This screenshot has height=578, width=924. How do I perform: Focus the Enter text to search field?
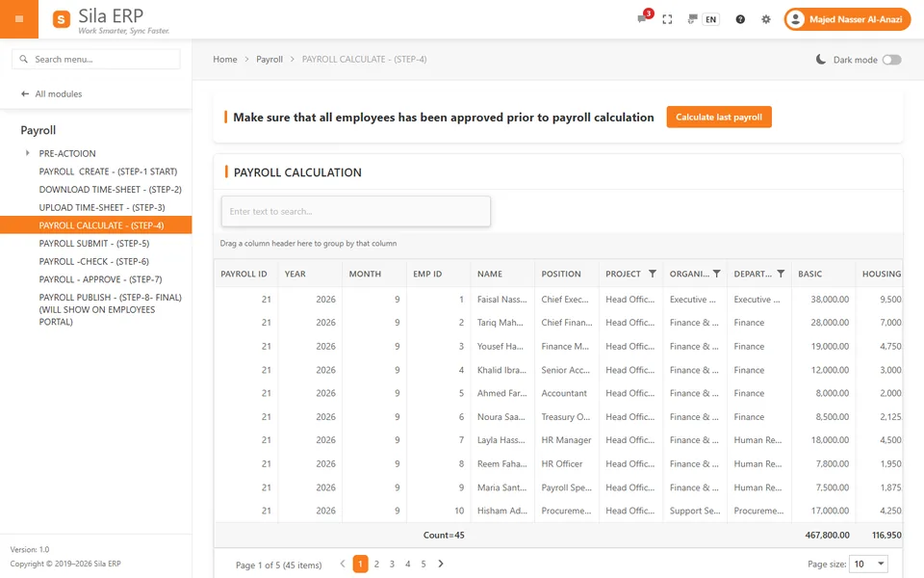point(356,211)
